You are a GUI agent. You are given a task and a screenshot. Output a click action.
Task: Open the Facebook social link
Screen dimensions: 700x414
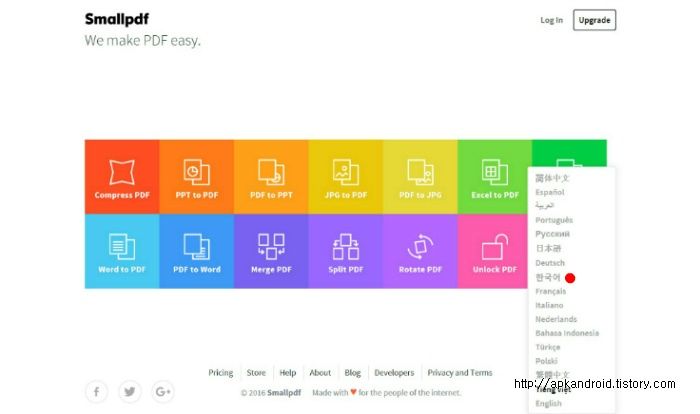[96, 392]
